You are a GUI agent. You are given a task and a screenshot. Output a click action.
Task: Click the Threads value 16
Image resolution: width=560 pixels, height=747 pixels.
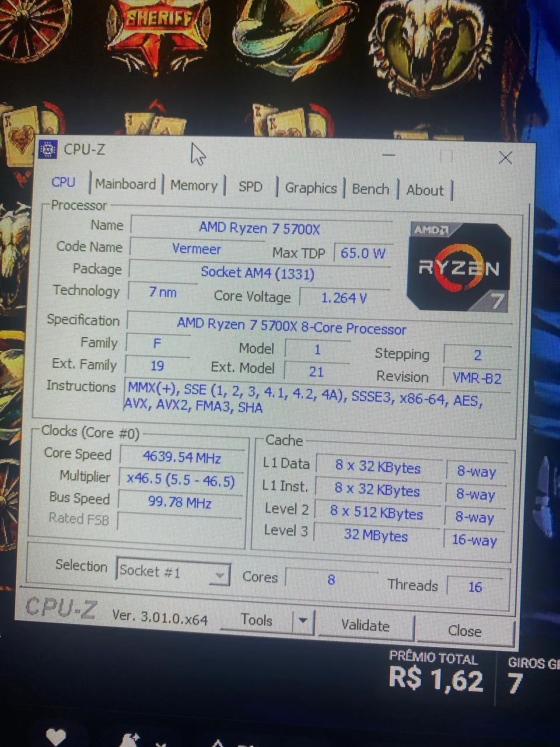coord(475,587)
